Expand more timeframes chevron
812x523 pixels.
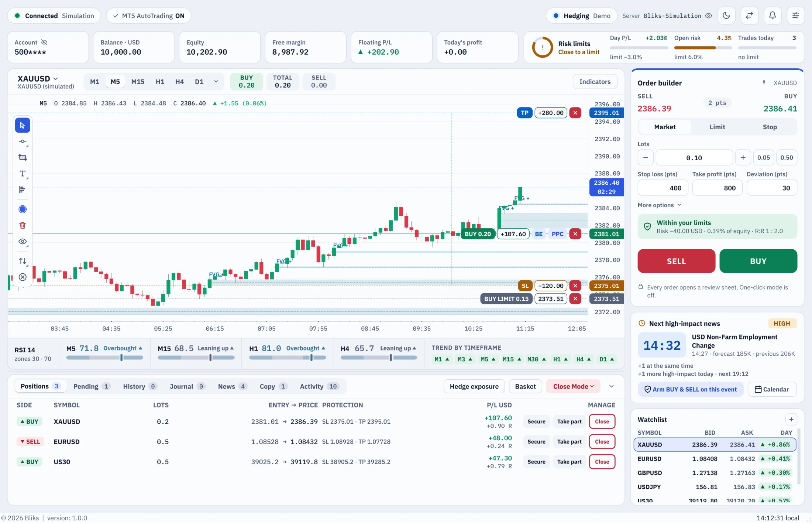pyautogui.click(x=216, y=82)
